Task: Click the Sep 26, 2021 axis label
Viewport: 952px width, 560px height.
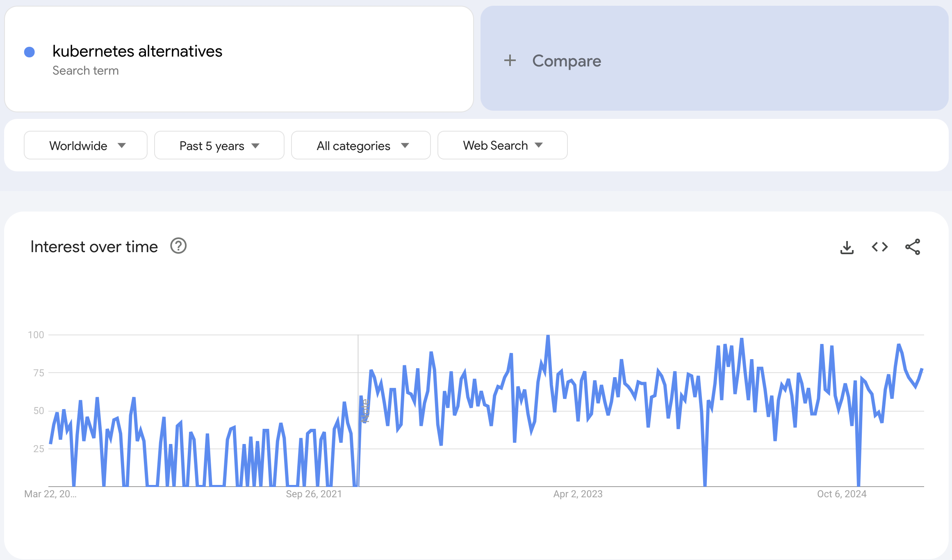Action: pos(314,494)
